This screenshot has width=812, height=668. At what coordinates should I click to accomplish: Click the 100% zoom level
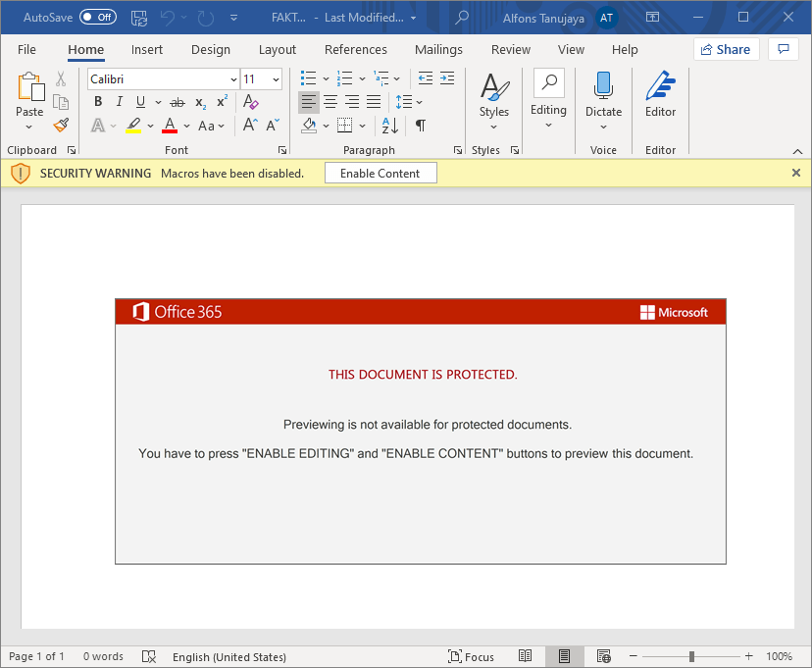tap(779, 656)
